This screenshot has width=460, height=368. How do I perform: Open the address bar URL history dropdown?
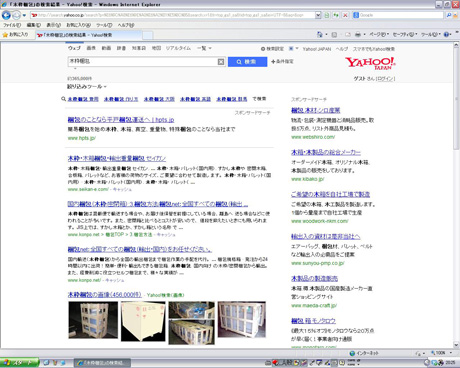click(x=318, y=15)
